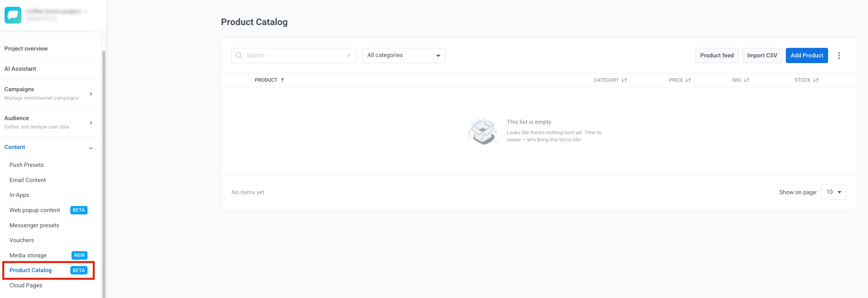Open the Show on page dropdown
The height and width of the screenshot is (298, 868).
[x=833, y=192]
